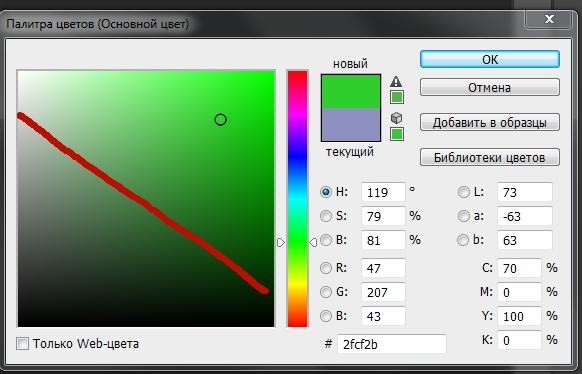This screenshot has height=374, width=582.
Task: Click the G field showing 207
Action: 383,292
